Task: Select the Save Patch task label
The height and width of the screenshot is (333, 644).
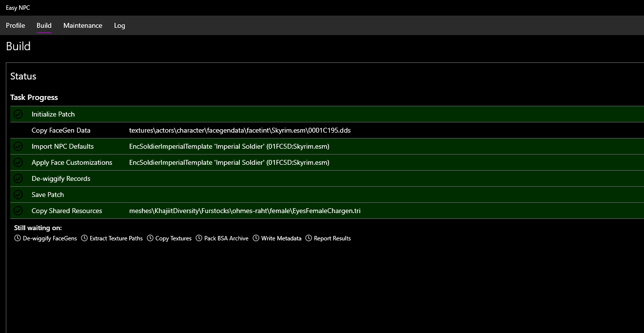Action: pos(48,195)
